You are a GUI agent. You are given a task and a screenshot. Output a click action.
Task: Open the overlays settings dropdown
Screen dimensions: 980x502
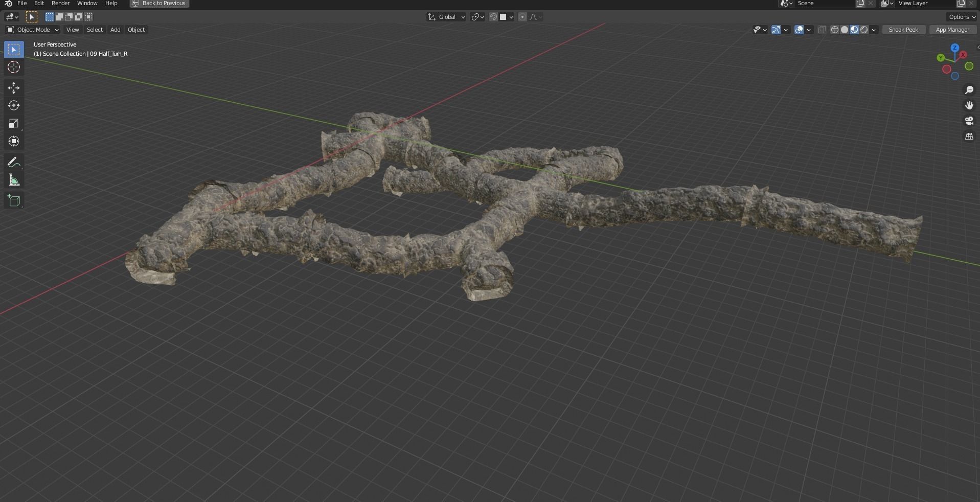(809, 30)
